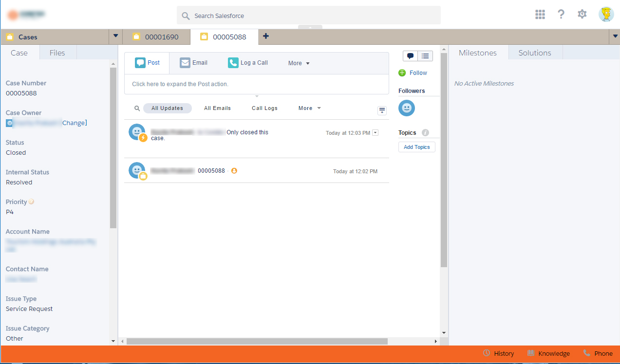The width and height of the screenshot is (620, 364).
Task: Open the History footer item
Action: 498,353
